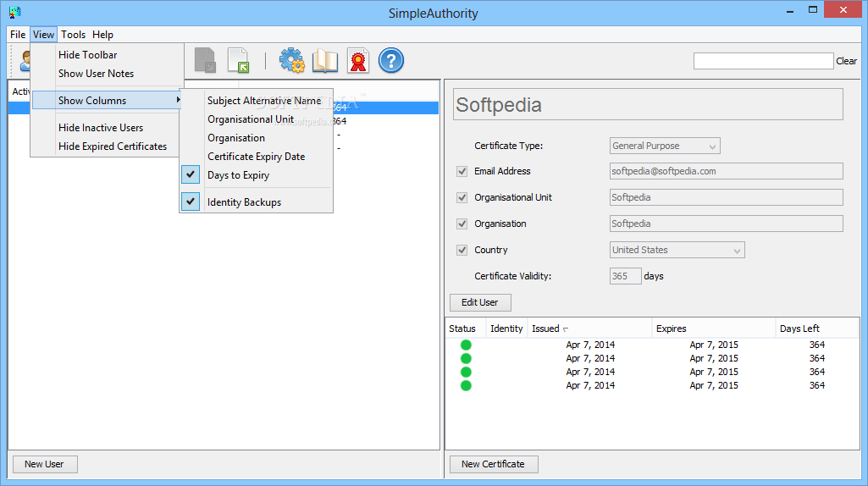Toggle the Organisational Unit checkbox in user details
868x486 pixels.
pyautogui.click(x=462, y=197)
